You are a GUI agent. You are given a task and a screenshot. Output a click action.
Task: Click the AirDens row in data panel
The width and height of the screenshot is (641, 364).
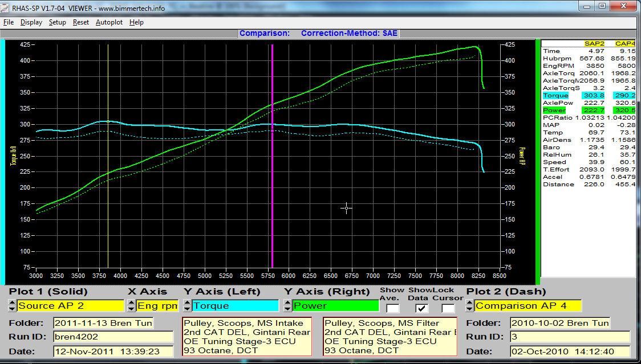[x=589, y=140]
